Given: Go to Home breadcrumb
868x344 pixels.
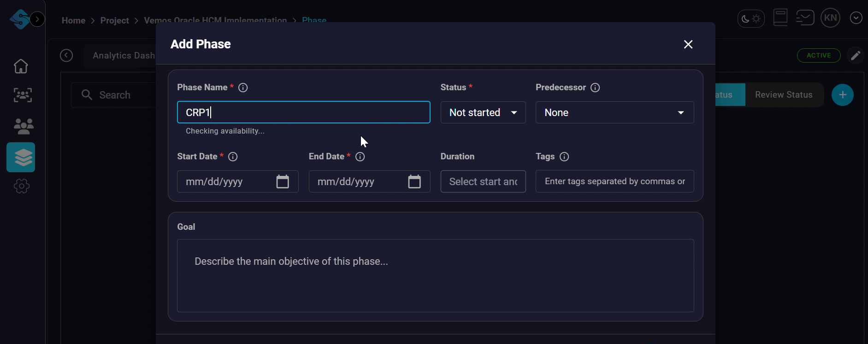Looking at the screenshot, I should [73, 20].
